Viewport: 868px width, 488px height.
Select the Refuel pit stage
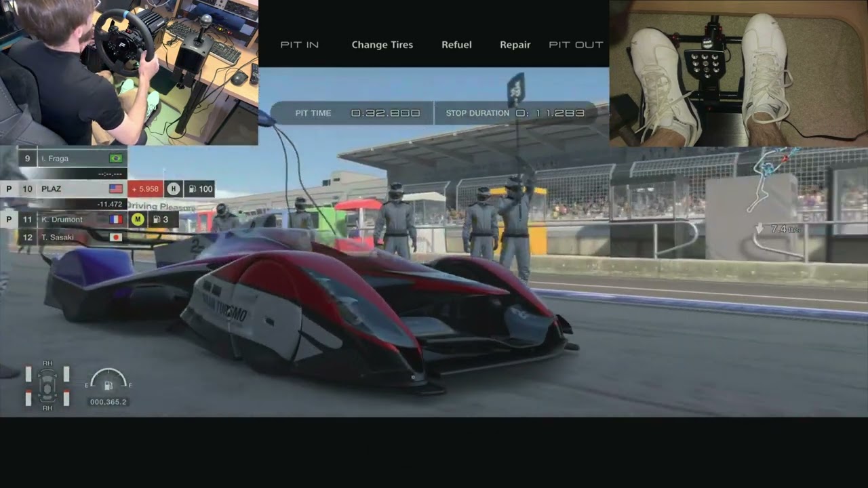[x=456, y=45]
